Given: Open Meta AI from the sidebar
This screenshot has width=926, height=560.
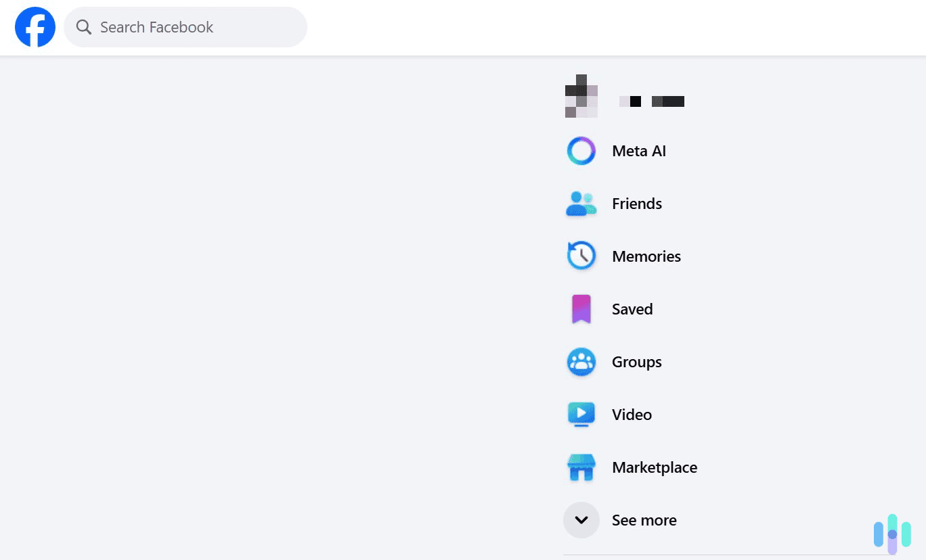Looking at the screenshot, I should pos(638,150).
